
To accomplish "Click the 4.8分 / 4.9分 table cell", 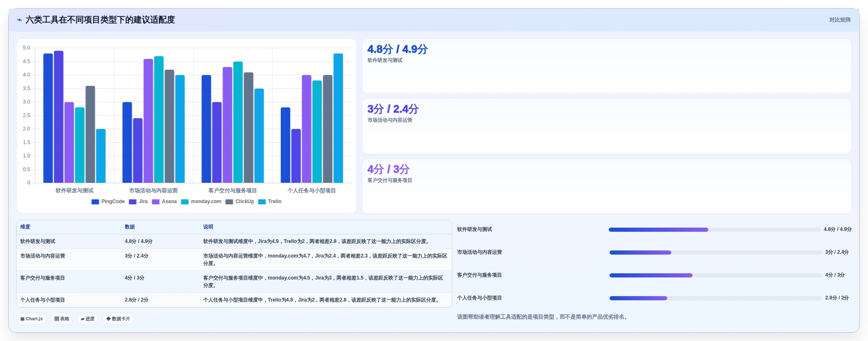I will [139, 242].
